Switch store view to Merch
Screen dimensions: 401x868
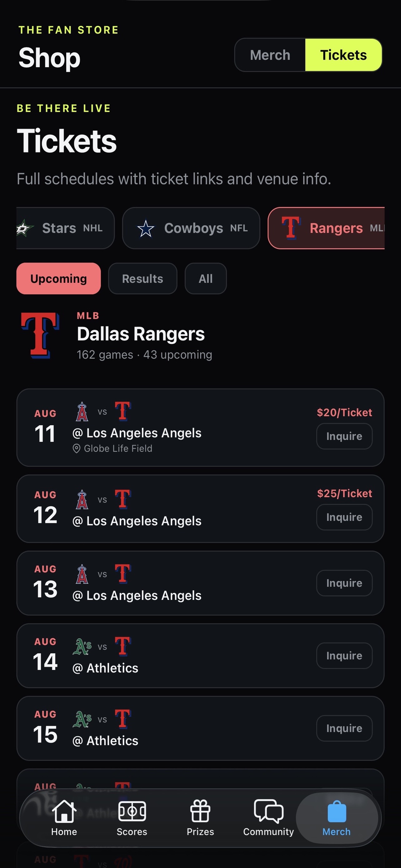(270, 55)
